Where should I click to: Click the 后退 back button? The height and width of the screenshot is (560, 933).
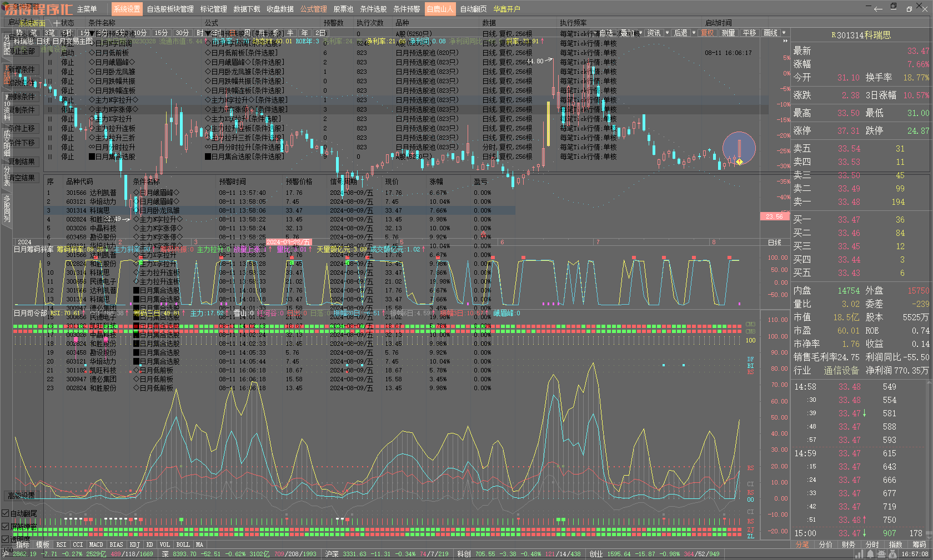point(681,33)
